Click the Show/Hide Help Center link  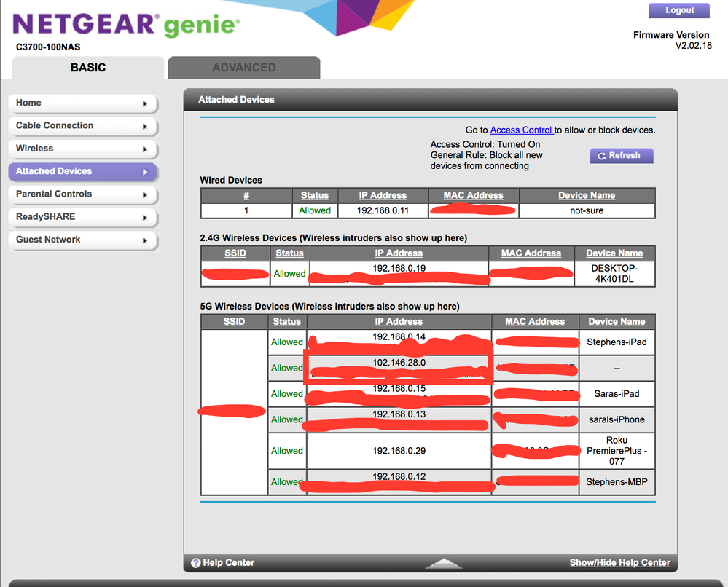tap(620, 562)
